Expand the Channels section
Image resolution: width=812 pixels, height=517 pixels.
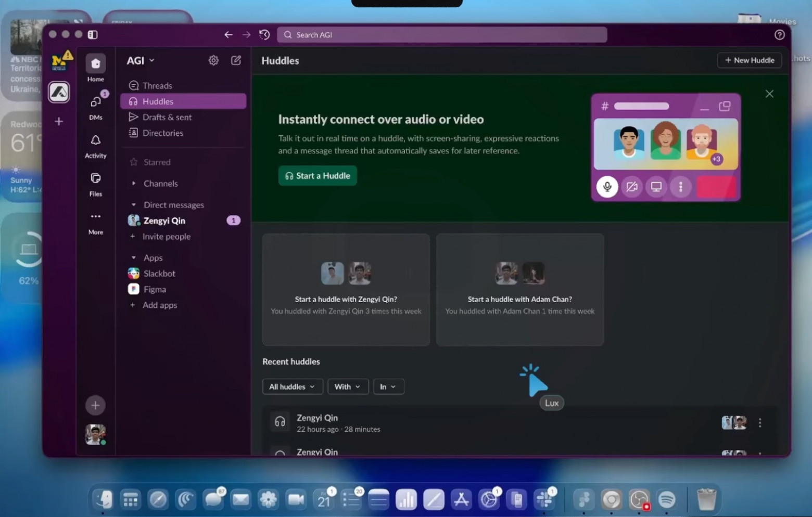click(x=134, y=184)
